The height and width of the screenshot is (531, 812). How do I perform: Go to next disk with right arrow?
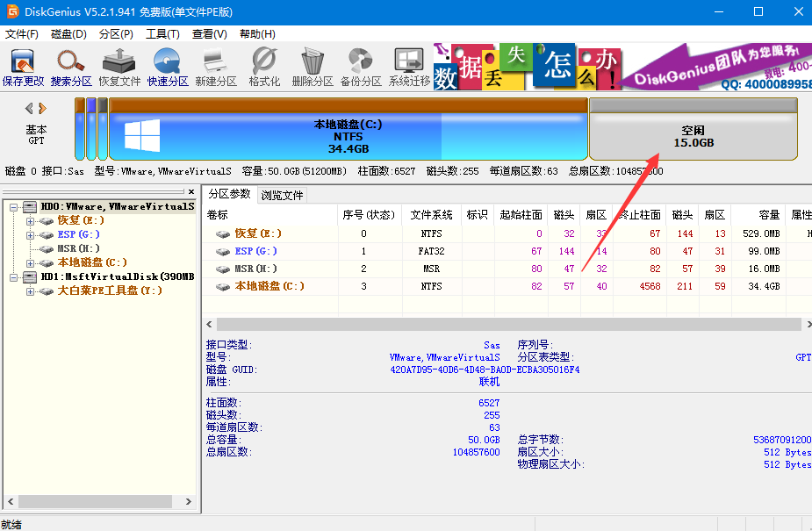(42, 109)
